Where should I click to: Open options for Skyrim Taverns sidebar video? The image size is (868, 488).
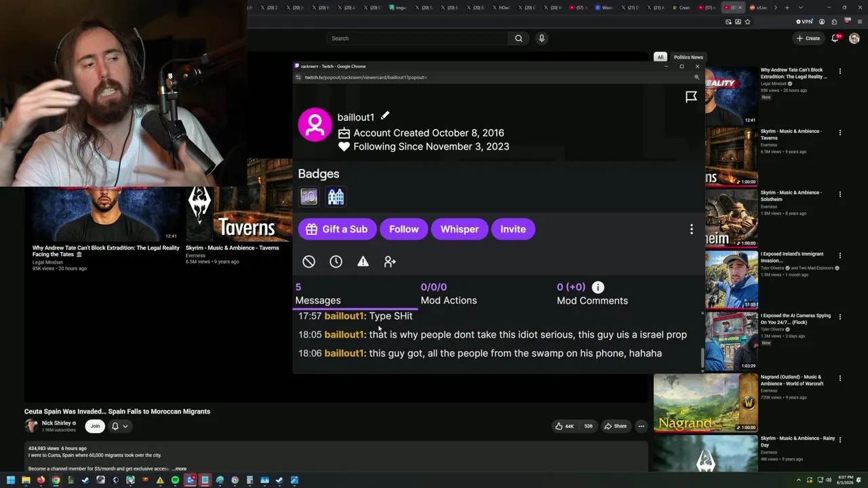point(840,133)
